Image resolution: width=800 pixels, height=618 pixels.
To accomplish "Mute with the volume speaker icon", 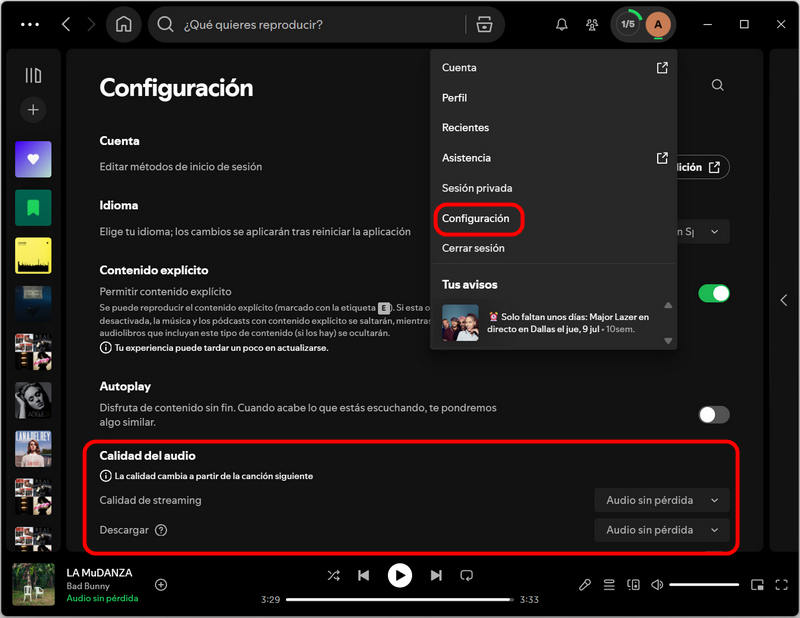I will (x=657, y=585).
